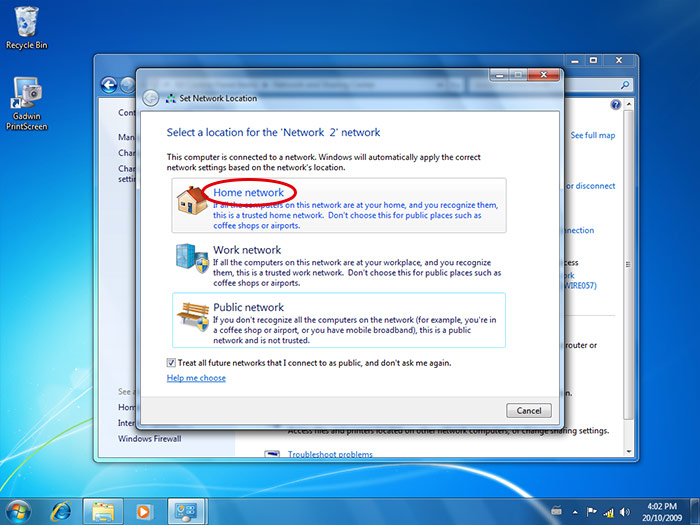Open Windows Explorer from the taskbar
This screenshot has width=700, height=525.
(x=103, y=512)
